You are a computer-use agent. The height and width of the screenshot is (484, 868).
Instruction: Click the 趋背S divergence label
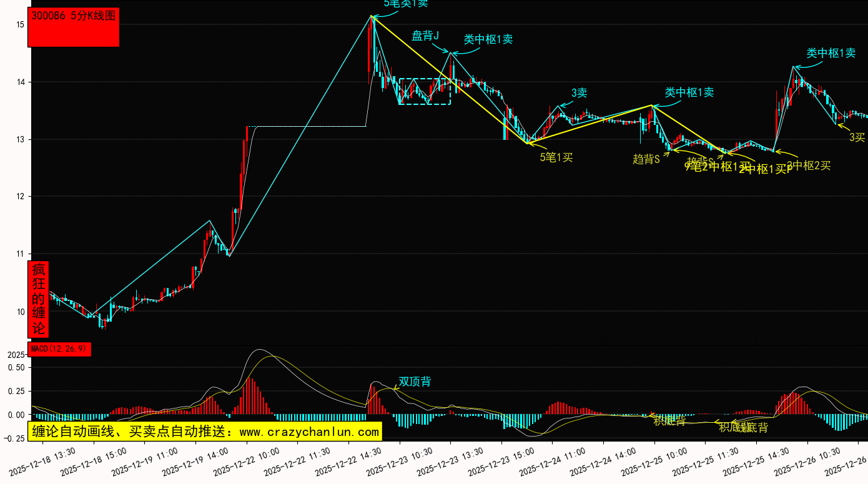click(646, 159)
